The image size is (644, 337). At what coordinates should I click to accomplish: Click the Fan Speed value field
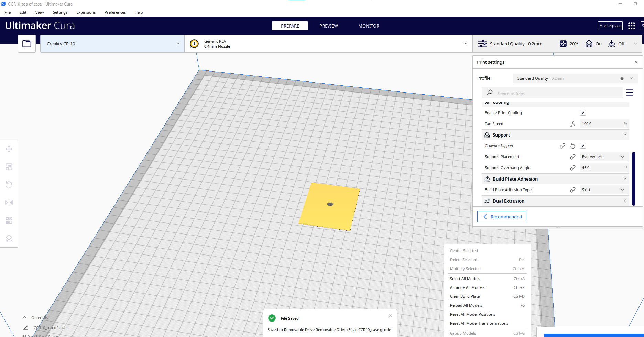point(604,124)
